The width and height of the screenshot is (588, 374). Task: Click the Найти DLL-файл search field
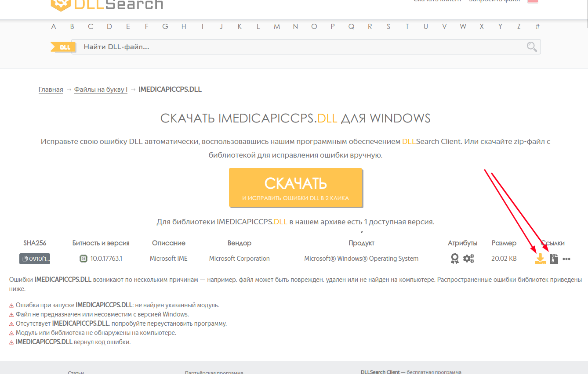click(306, 47)
